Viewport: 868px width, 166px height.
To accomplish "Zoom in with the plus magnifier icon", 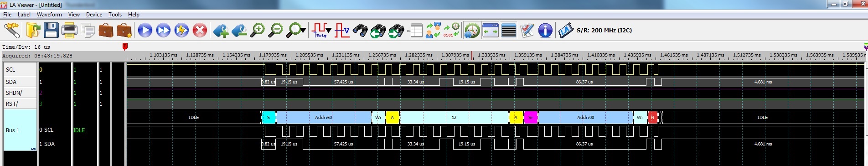I will (258, 31).
